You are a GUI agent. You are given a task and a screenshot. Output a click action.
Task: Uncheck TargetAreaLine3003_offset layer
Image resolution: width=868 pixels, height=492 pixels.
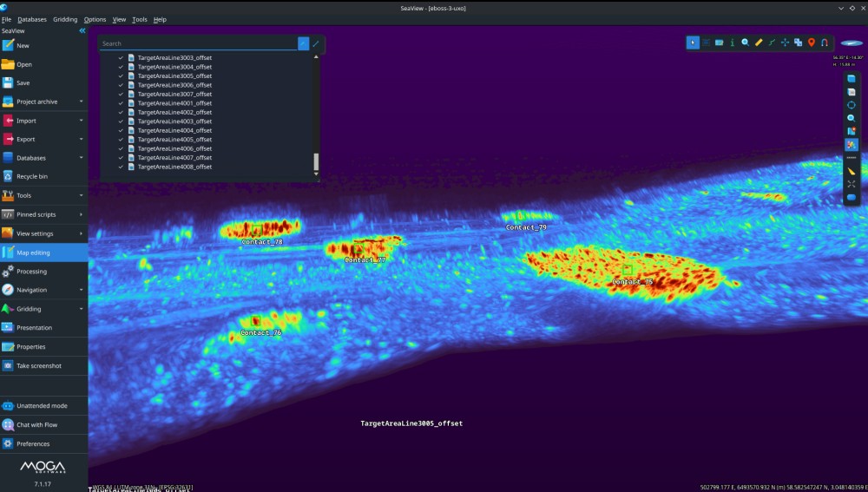pos(121,57)
